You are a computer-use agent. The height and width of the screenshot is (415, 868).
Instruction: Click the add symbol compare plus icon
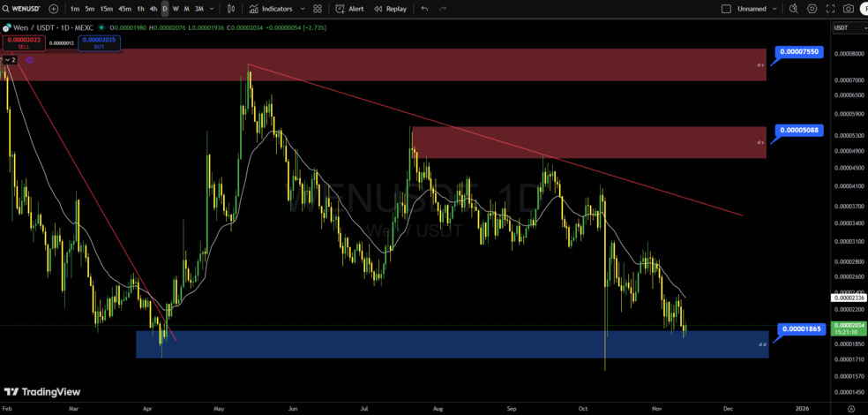[54, 9]
